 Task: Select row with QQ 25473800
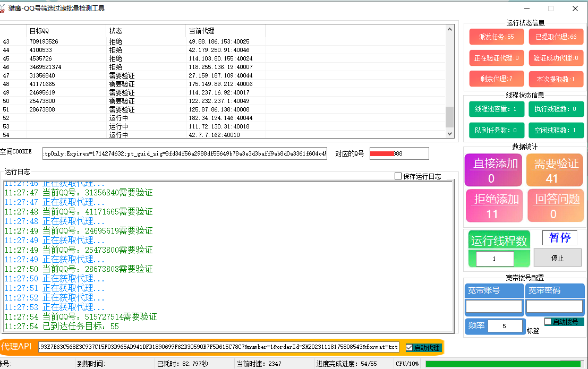(223, 101)
